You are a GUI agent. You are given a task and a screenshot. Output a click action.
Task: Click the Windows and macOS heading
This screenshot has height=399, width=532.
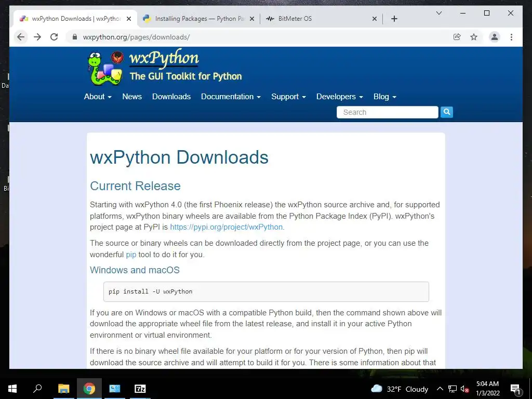135,270
